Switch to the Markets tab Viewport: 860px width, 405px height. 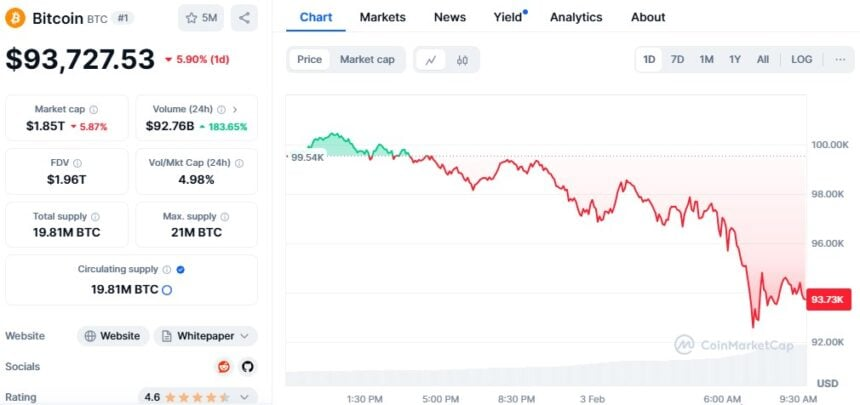383,17
